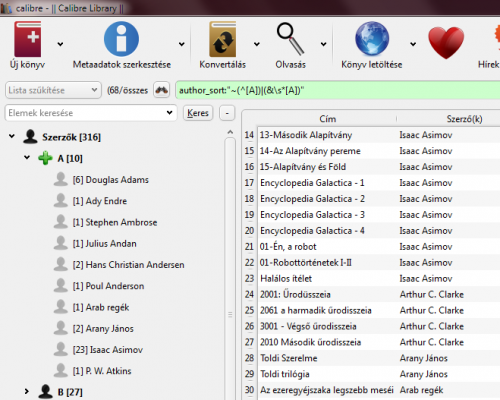Click the Olvasás magnifier icon
The height and width of the screenshot is (400, 500).
(291, 39)
